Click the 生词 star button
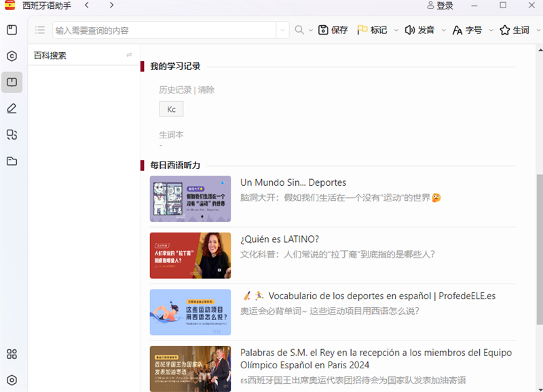The width and height of the screenshot is (543, 392). tap(514, 30)
